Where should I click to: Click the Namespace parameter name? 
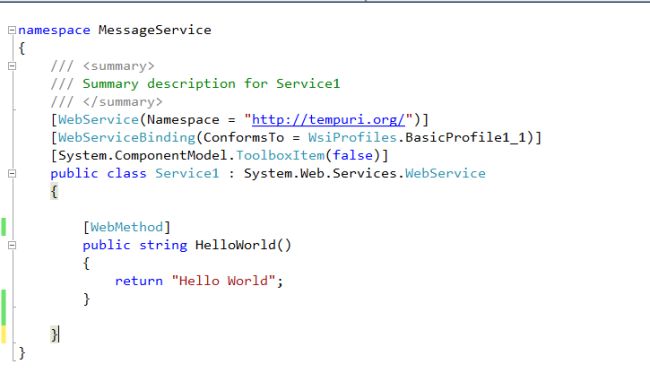point(183,120)
